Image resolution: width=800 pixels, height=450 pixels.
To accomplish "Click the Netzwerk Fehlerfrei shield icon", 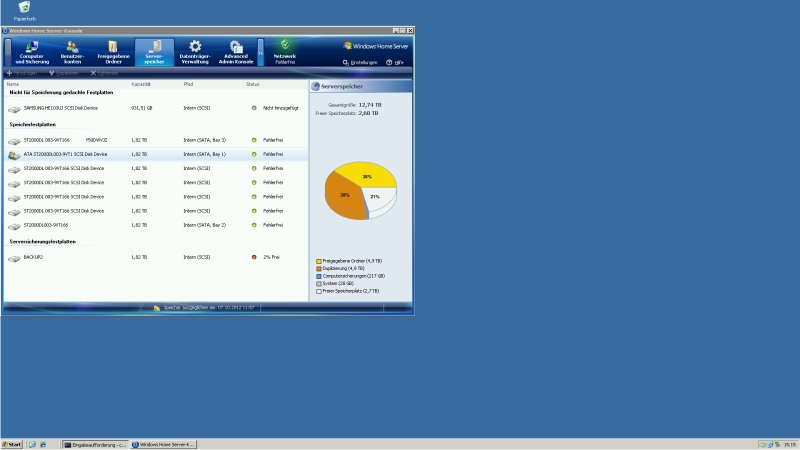I will (x=285, y=46).
